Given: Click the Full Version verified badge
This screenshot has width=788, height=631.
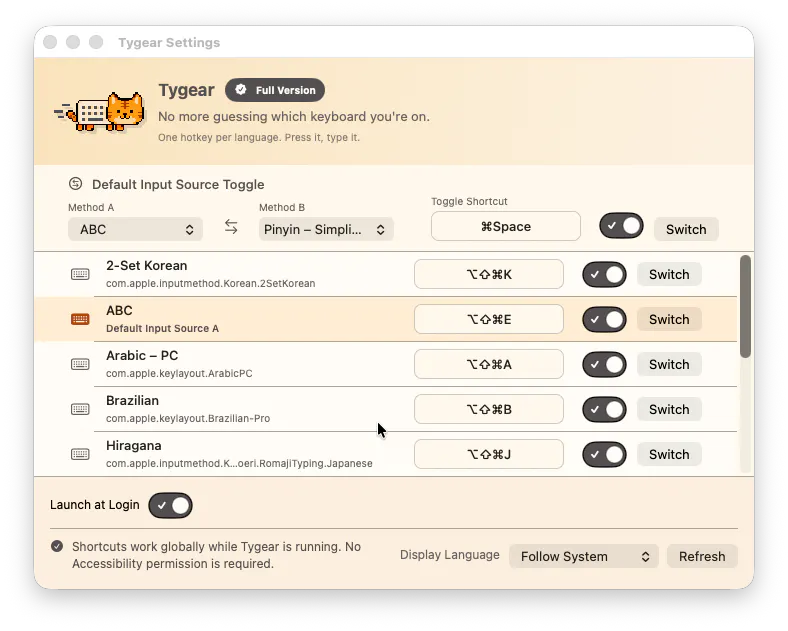Looking at the screenshot, I should pos(275,90).
